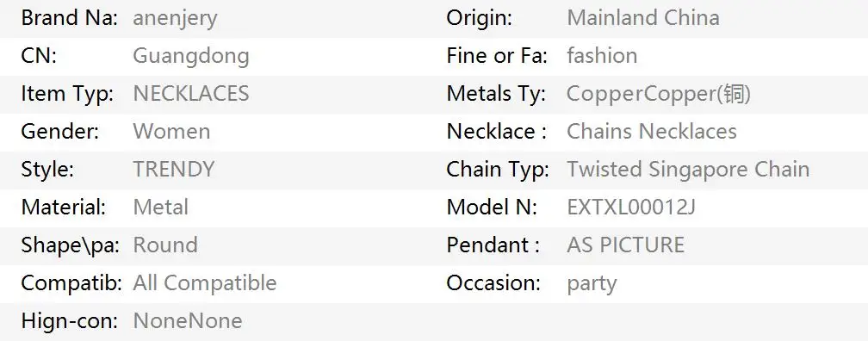Image resolution: width=868 pixels, height=341 pixels.
Task: Click the Round shape value
Action: tap(165, 245)
